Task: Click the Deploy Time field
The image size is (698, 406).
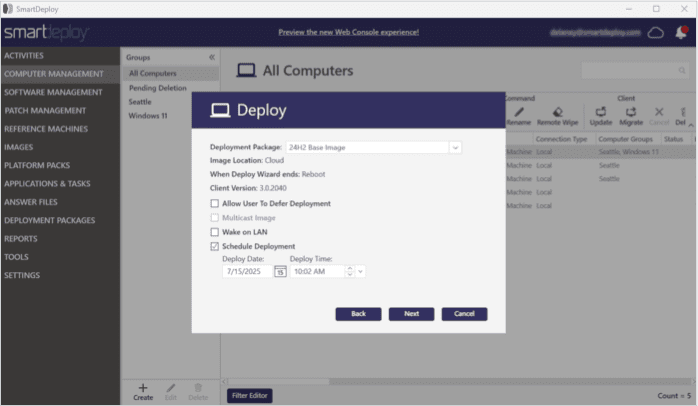Action: (x=317, y=271)
